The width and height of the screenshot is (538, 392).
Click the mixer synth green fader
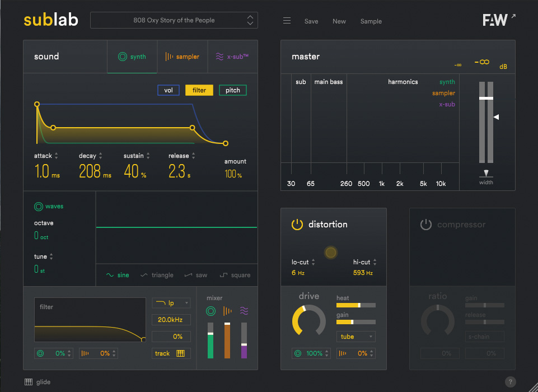click(210, 340)
